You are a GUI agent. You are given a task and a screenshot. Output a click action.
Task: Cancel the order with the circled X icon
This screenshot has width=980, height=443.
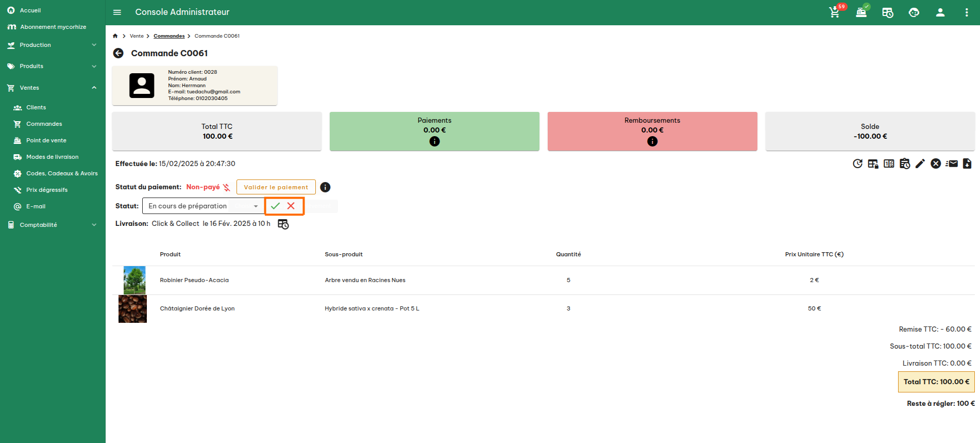[936, 163]
